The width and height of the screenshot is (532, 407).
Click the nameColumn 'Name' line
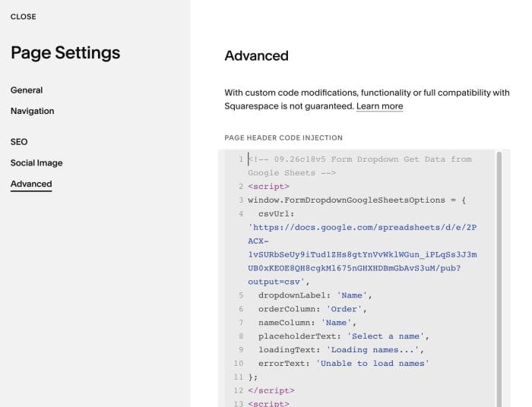tap(307, 323)
